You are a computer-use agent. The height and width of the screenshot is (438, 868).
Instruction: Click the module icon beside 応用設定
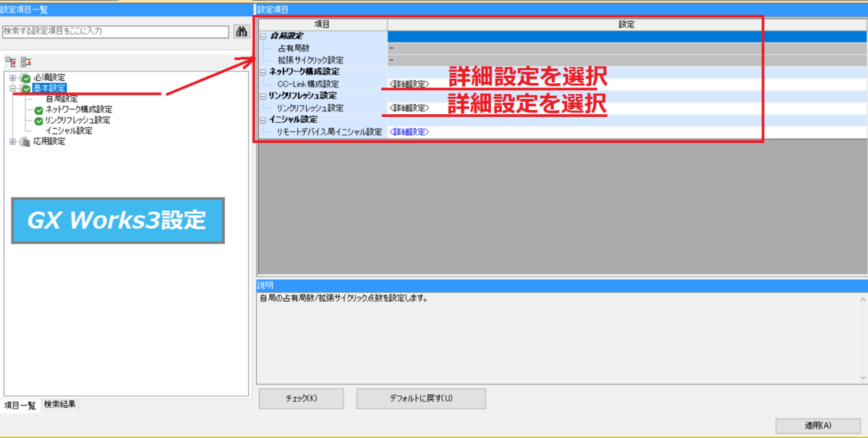tap(25, 142)
